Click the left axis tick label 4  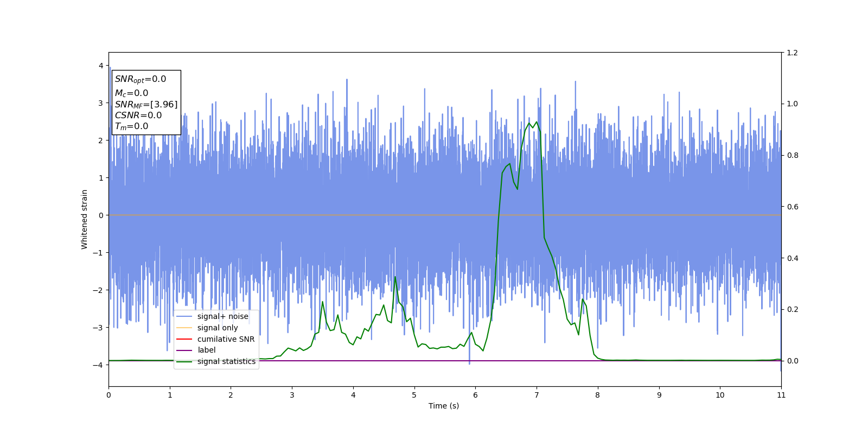(101, 66)
